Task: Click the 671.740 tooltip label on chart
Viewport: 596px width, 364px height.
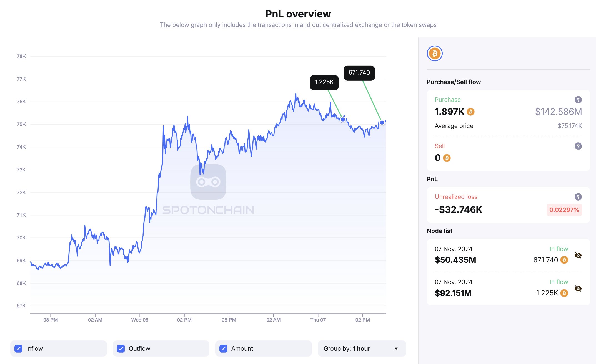Action: [359, 73]
